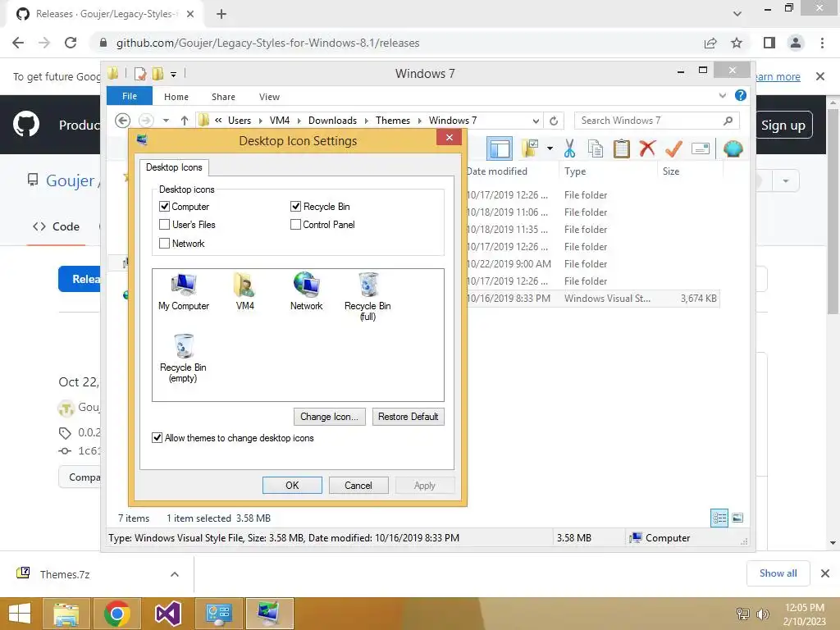Screen dimensions: 840x630
Task: Select Recycle Bin (empty) icon
Action: (183, 358)
